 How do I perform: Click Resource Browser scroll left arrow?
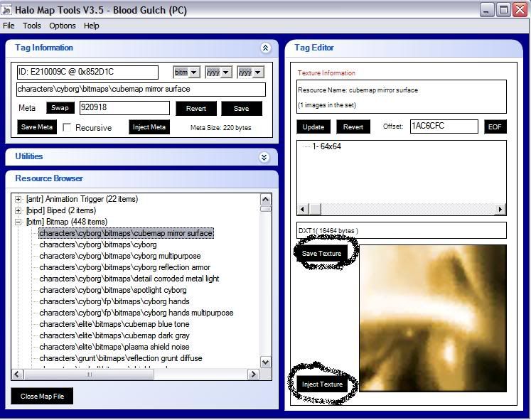[17, 375]
